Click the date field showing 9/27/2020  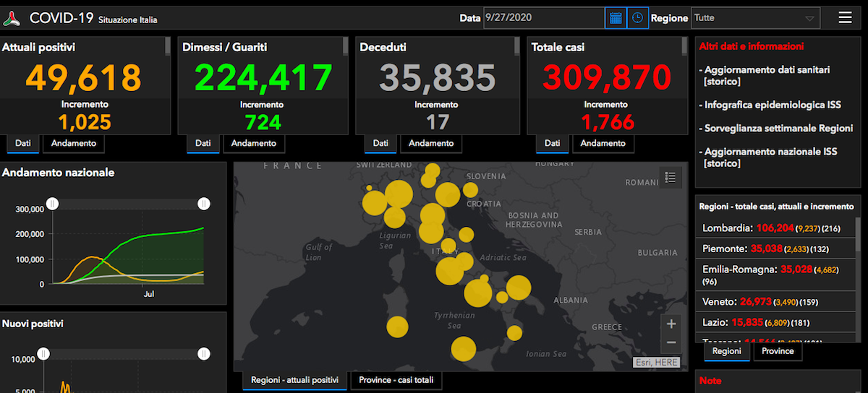[544, 18]
